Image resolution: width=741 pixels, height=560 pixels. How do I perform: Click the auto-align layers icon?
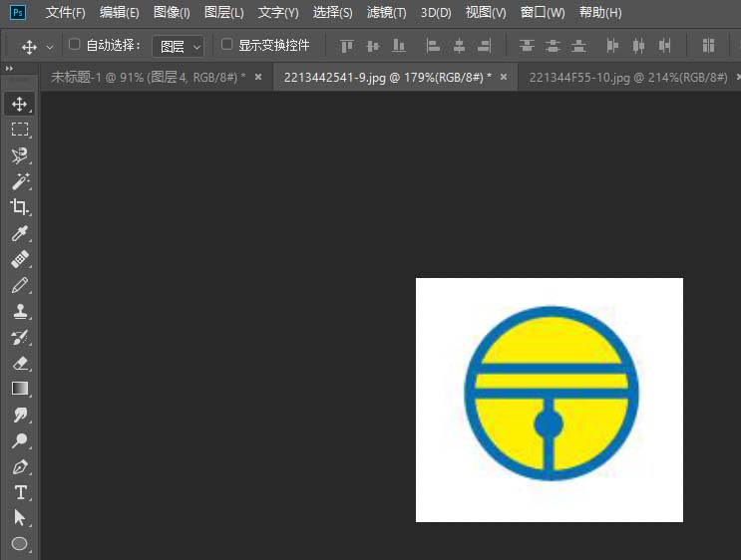point(708,46)
